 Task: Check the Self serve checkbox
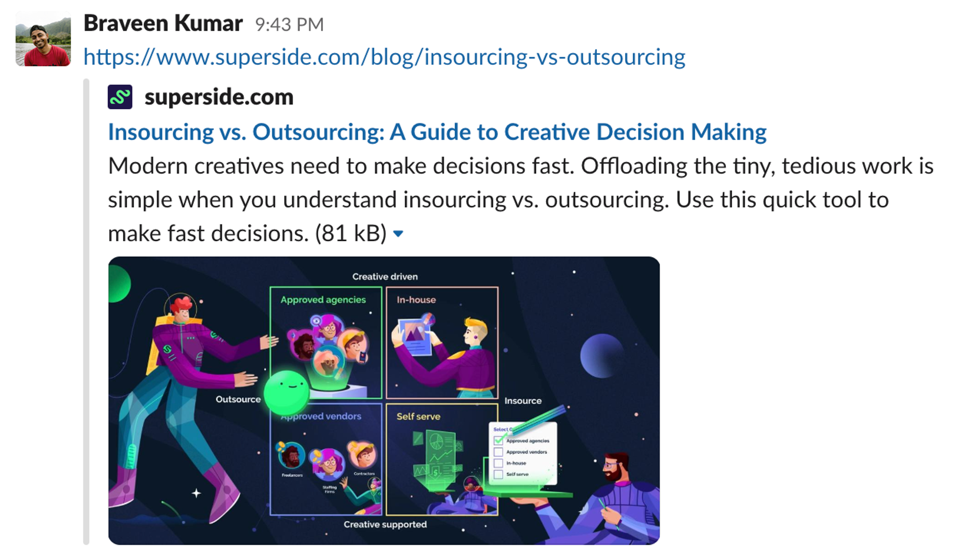coord(499,475)
